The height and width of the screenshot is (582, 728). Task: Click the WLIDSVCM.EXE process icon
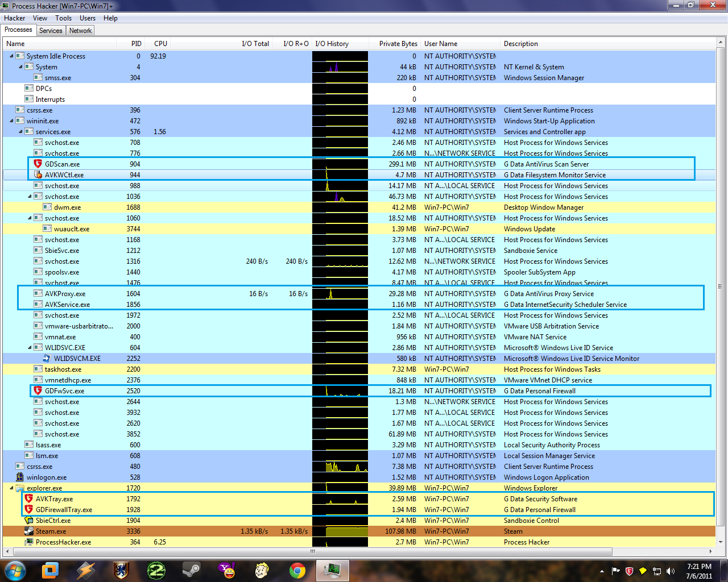pos(47,358)
